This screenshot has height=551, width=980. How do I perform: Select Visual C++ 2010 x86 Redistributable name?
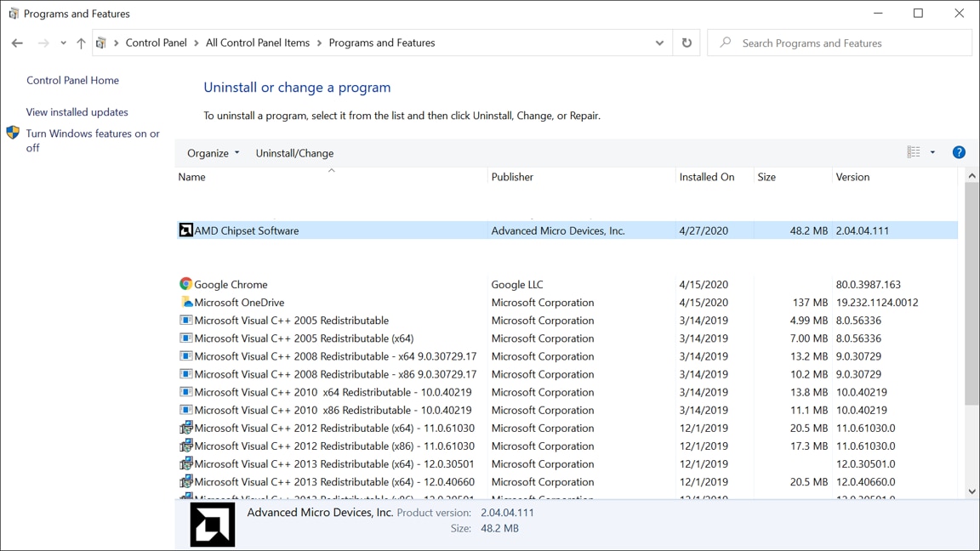tap(333, 410)
